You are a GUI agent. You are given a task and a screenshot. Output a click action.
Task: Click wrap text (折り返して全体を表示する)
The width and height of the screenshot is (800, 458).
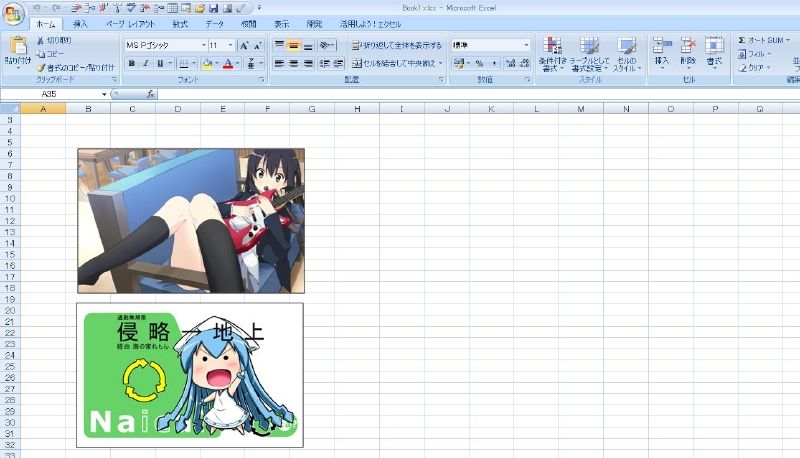[397, 45]
